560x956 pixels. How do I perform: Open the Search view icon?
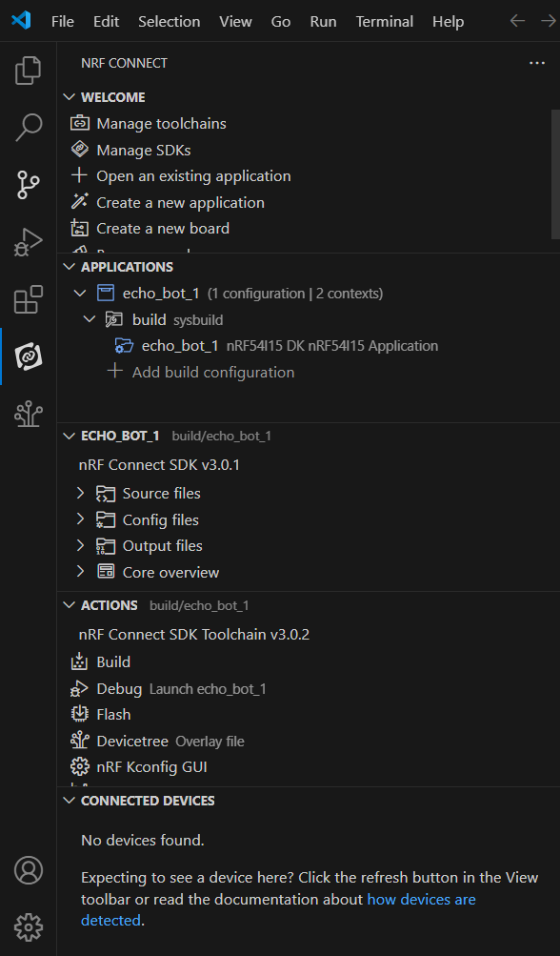(28, 128)
